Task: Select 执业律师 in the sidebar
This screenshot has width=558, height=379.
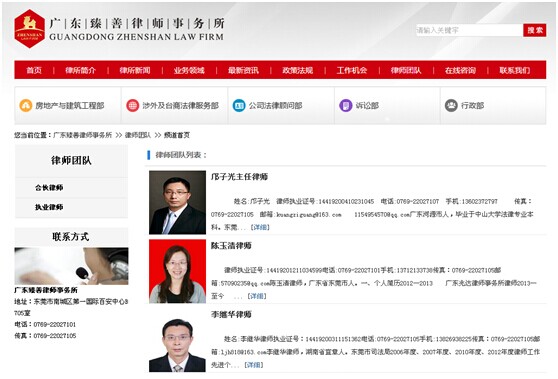Action: [49, 207]
